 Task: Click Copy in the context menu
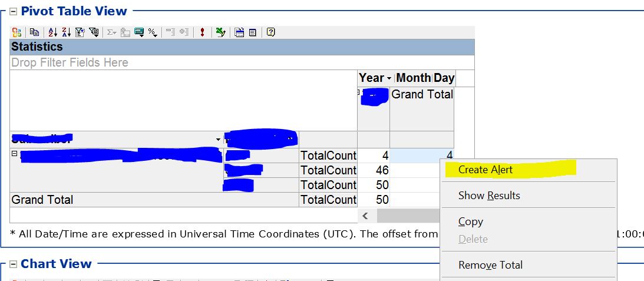tap(471, 222)
